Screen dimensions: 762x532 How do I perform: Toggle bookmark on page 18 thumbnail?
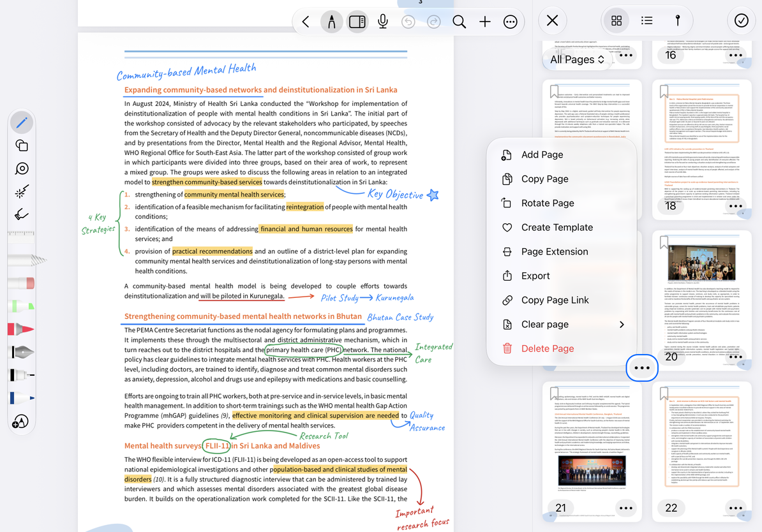(664, 91)
